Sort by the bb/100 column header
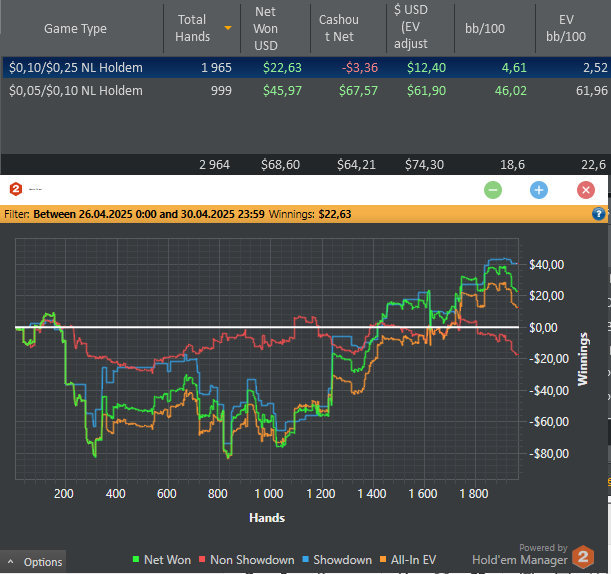Viewport: 611px width, 574px height. point(485,28)
